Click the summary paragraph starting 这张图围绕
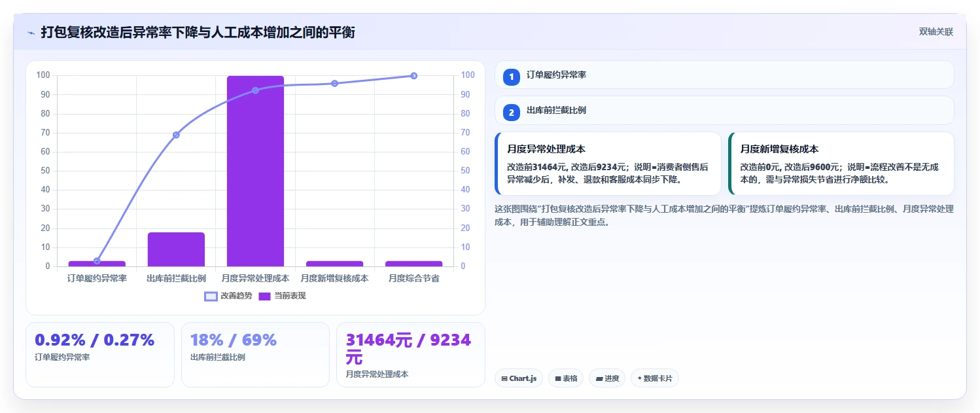The image size is (980, 413). point(724,215)
